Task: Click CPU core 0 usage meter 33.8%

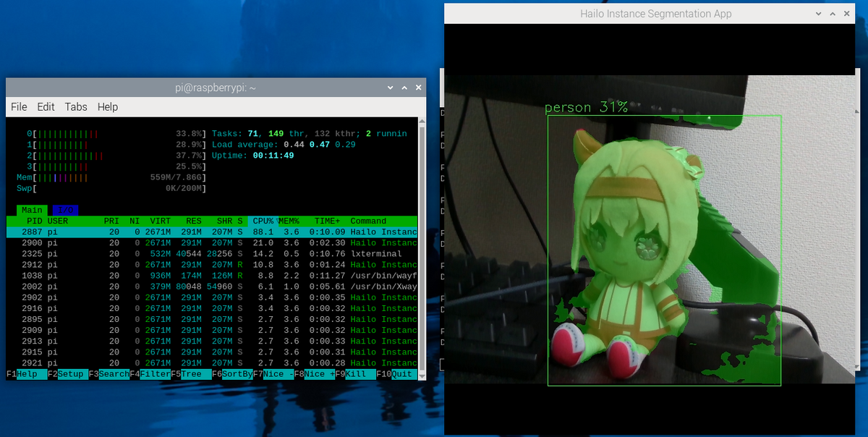Action: tap(116, 134)
